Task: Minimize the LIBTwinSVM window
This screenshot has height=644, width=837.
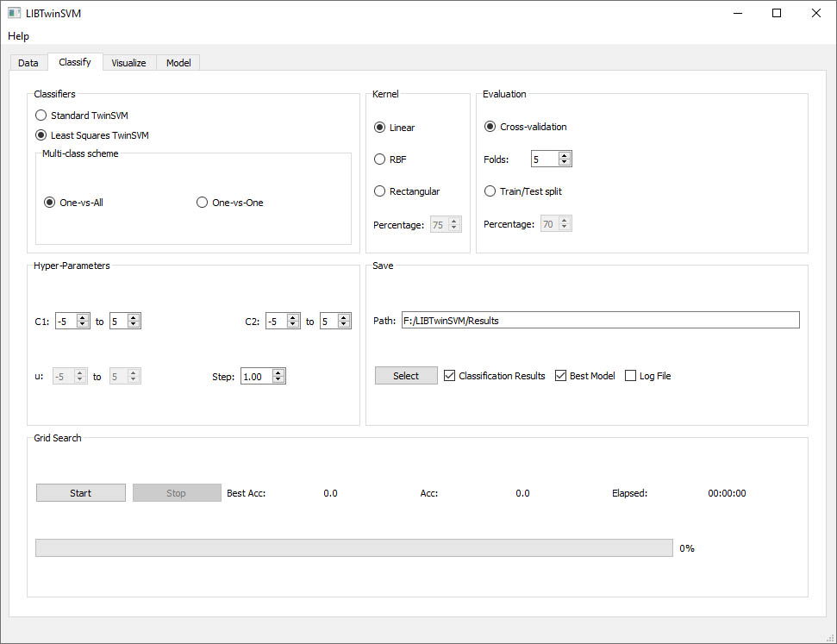Action: click(738, 13)
